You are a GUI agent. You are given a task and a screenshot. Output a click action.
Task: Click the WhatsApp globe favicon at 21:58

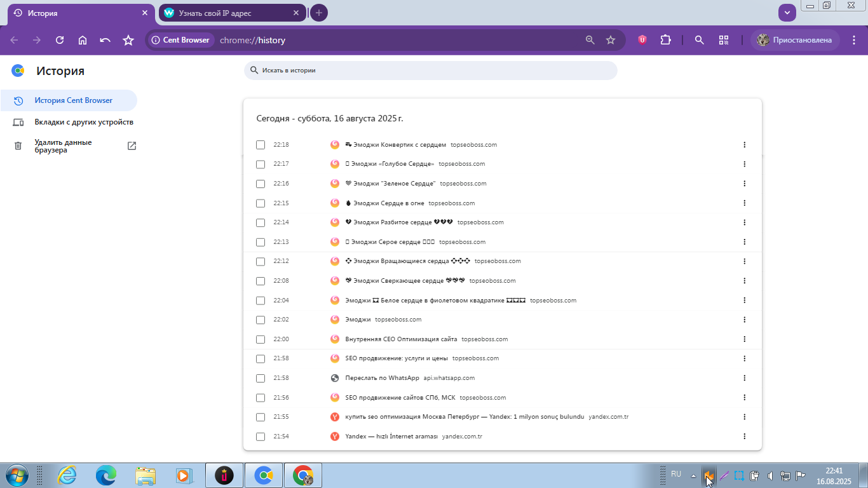pos(335,378)
